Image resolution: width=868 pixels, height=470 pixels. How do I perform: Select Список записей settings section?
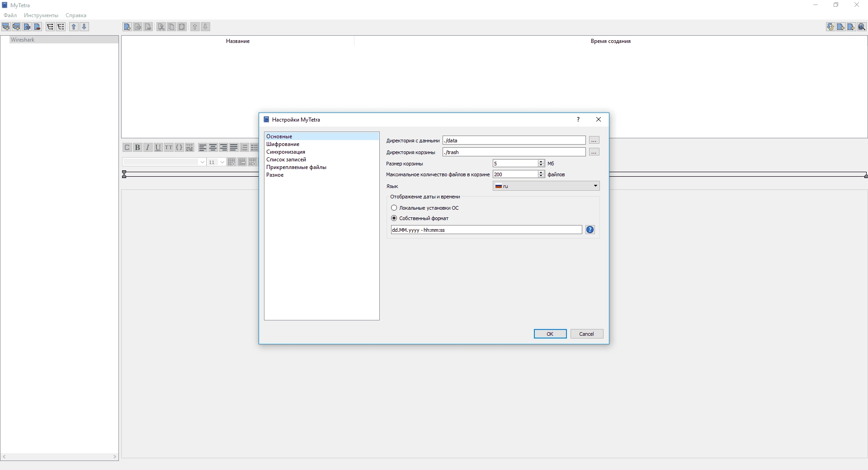click(321, 160)
